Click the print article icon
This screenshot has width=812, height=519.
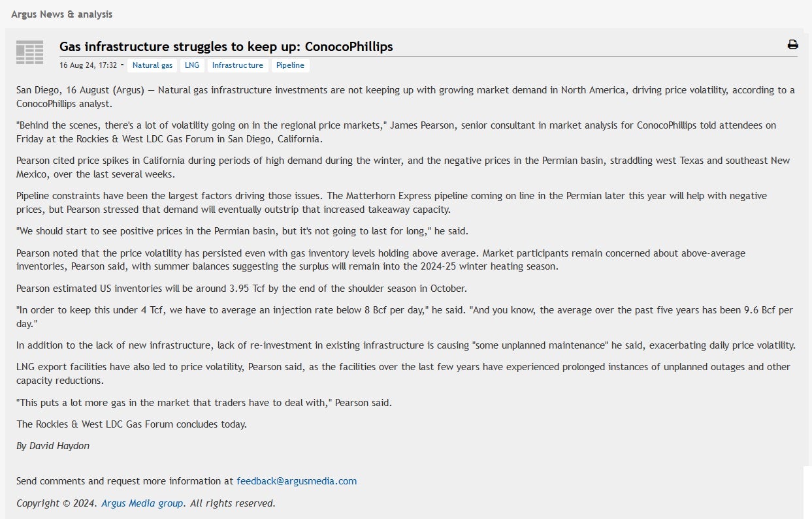[792, 45]
